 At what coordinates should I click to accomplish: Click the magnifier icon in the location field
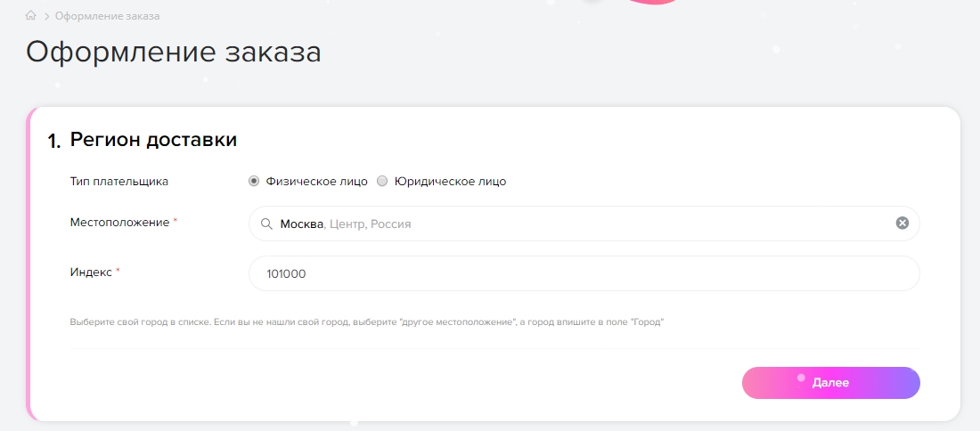pos(265,224)
